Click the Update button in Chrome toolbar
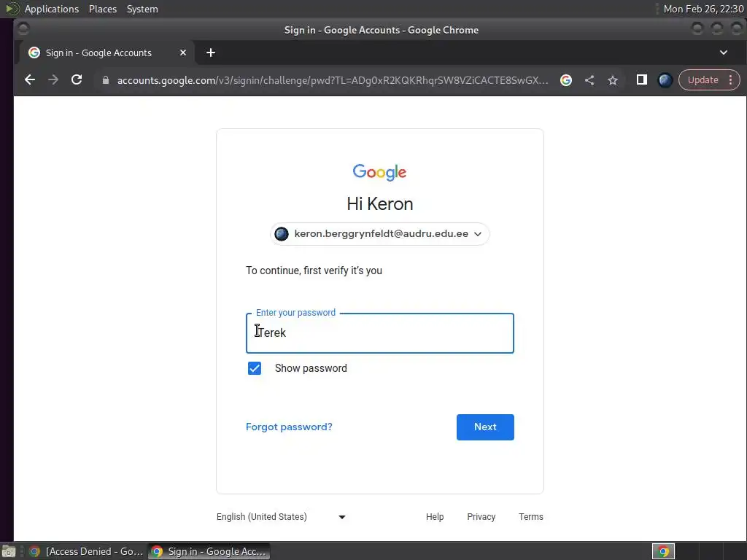Screen dimensions: 747x560 pyautogui.click(x=703, y=80)
